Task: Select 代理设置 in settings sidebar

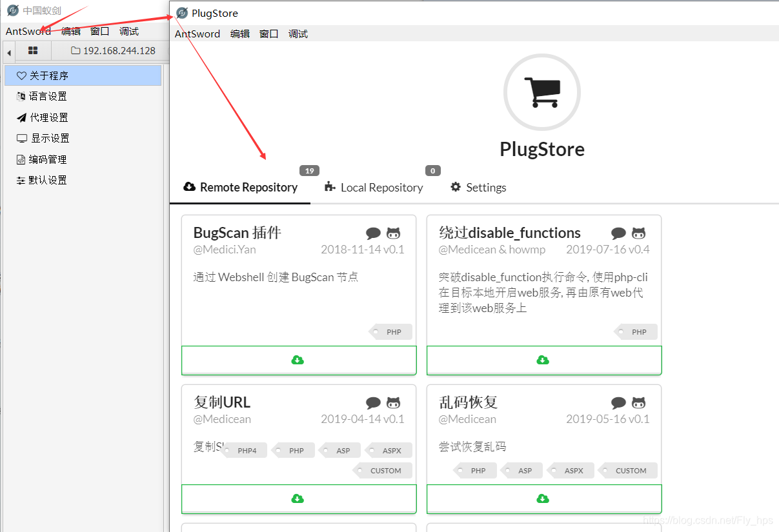Action: (x=83, y=117)
